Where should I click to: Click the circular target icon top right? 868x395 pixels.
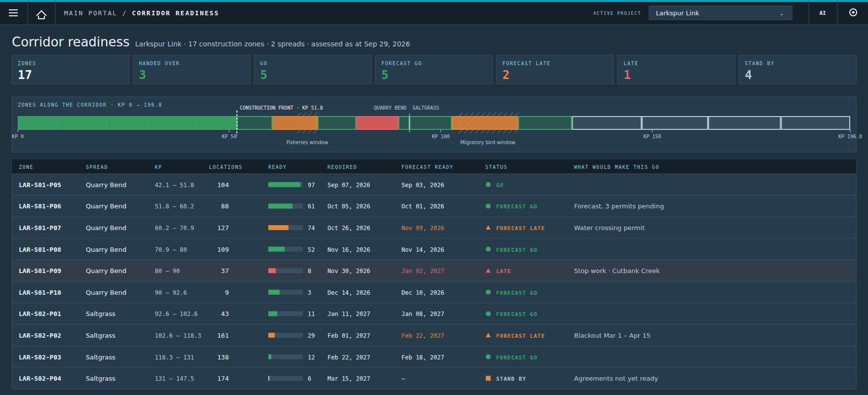(853, 13)
